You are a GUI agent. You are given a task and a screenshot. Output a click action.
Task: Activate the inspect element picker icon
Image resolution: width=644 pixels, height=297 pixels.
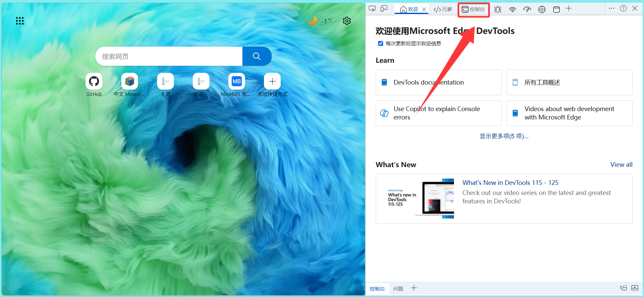372,9
